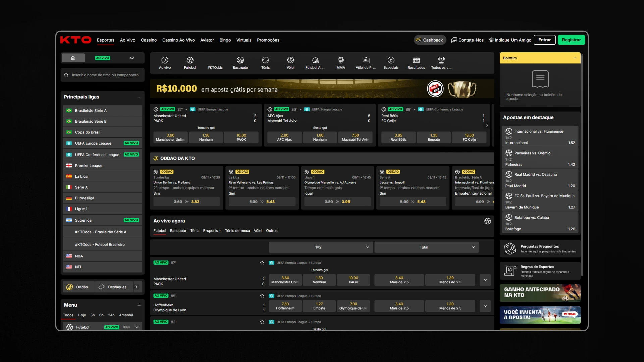Collapse the Principais ligas section
The width and height of the screenshot is (644, 362).
(139, 97)
